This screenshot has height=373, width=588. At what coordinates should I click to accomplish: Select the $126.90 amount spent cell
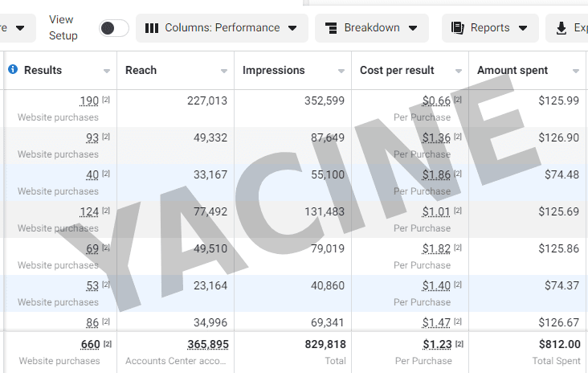coord(559,137)
